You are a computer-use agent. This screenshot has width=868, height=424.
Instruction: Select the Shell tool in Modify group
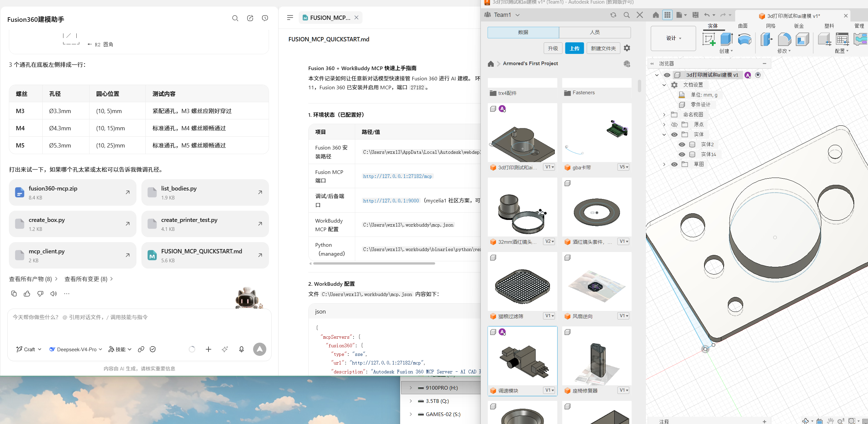[x=802, y=39]
